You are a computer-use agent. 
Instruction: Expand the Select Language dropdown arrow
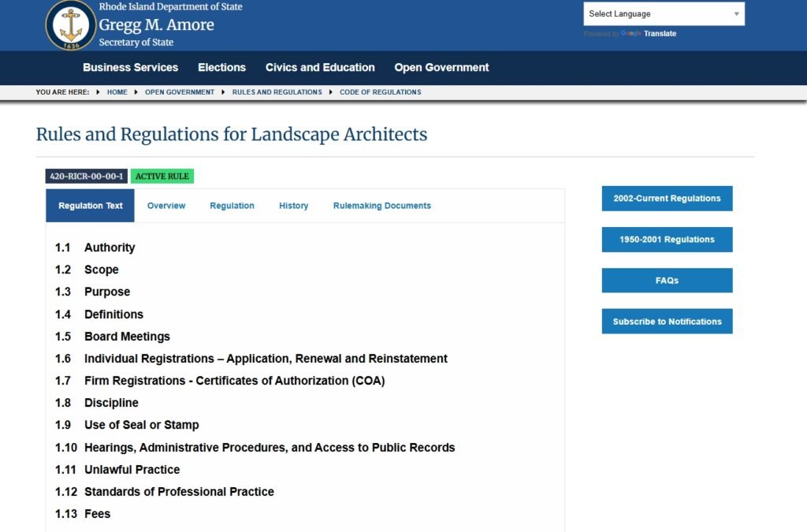coord(738,14)
